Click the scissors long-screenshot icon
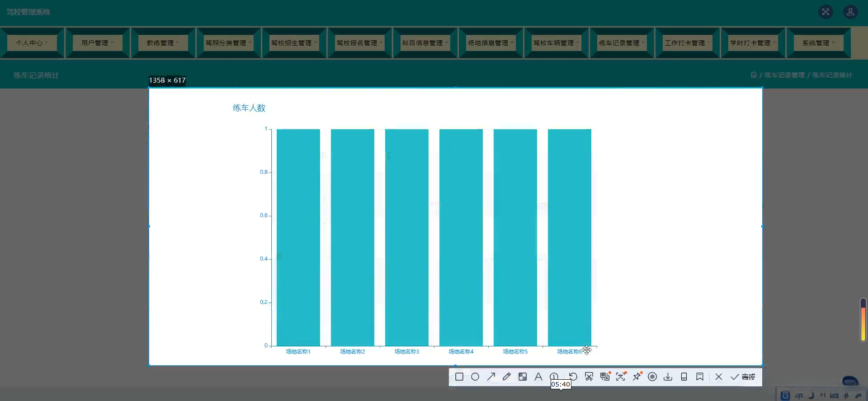 pos(589,377)
